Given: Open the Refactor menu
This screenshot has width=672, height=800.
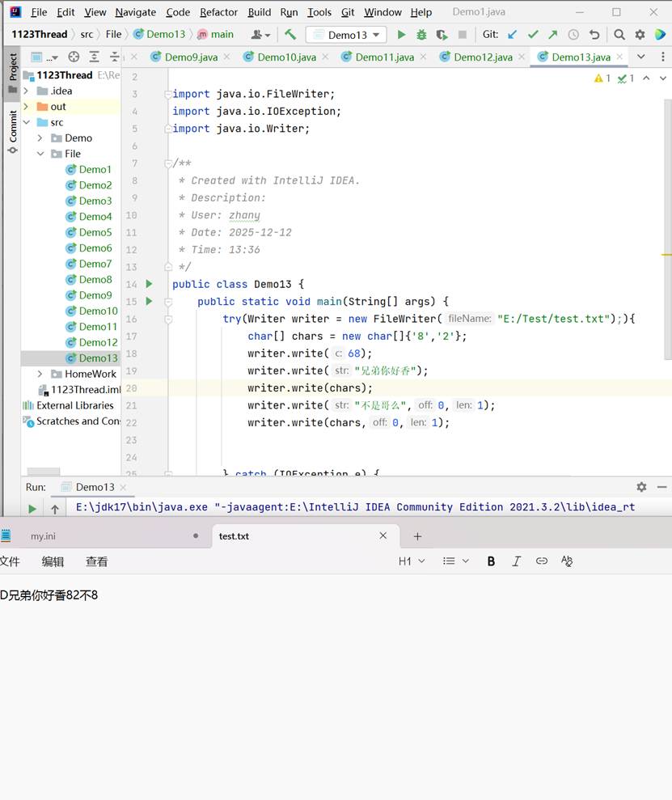Looking at the screenshot, I should pos(218,12).
